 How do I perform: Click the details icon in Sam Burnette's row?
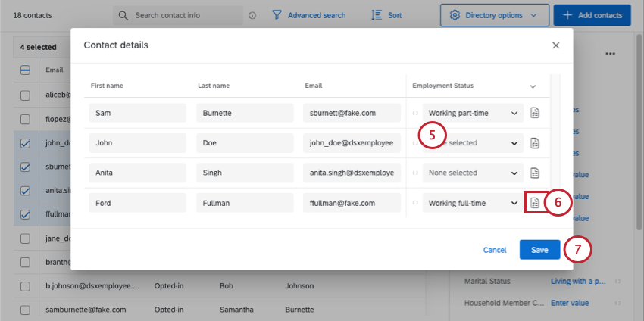click(x=534, y=113)
